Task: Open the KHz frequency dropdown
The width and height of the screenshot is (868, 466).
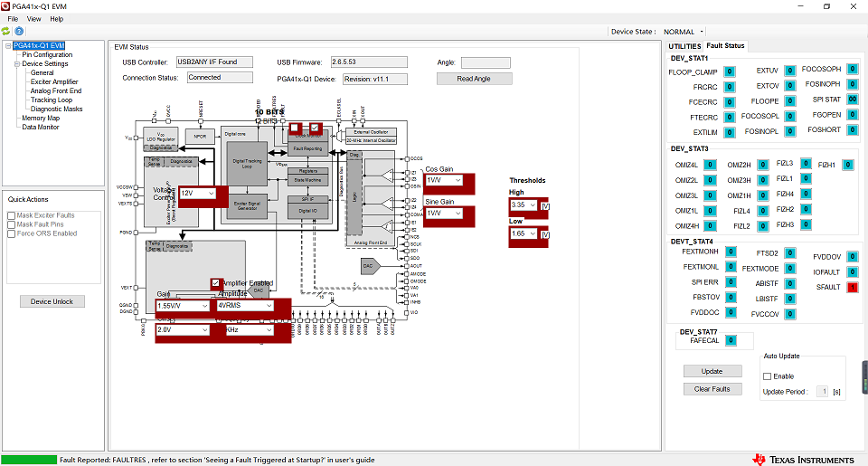Action: [x=250, y=329]
